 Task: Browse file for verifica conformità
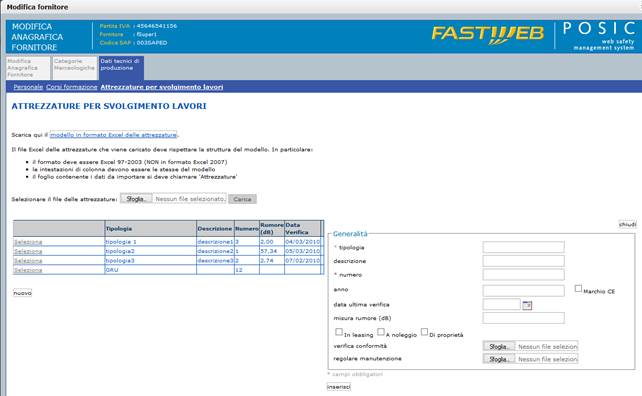[499, 346]
